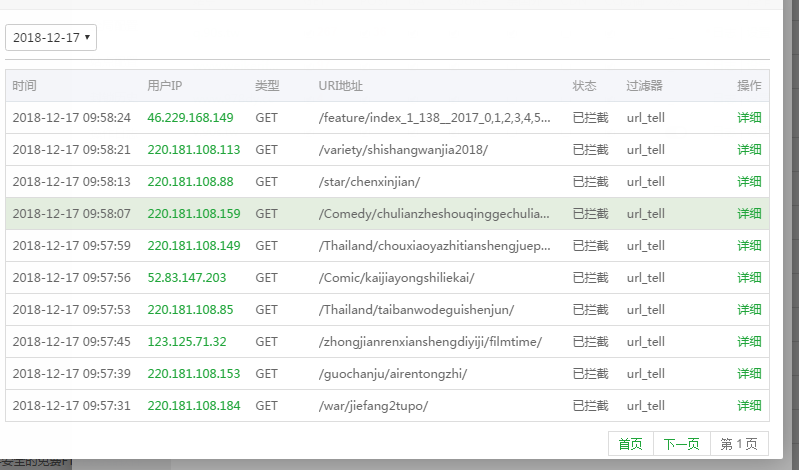Screen dimensions: 799x470
Task: Click url_tell filter in the 220.181.108.184 row
Action: (x=646, y=406)
